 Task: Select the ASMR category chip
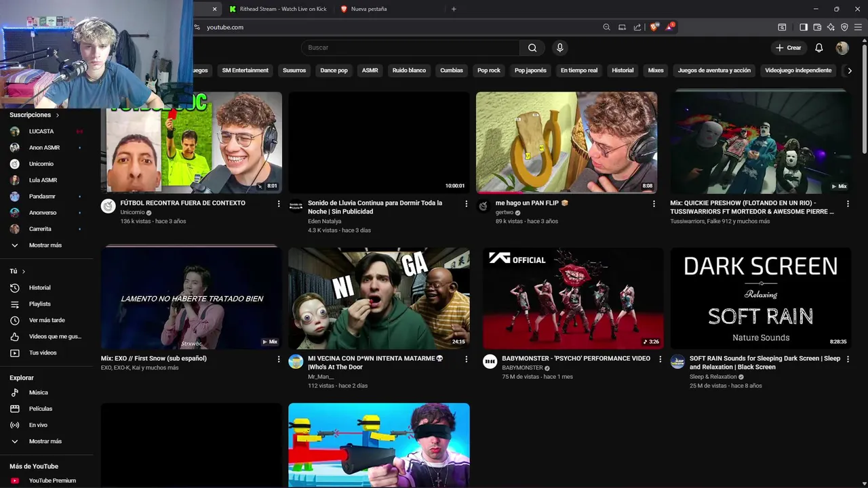(370, 70)
